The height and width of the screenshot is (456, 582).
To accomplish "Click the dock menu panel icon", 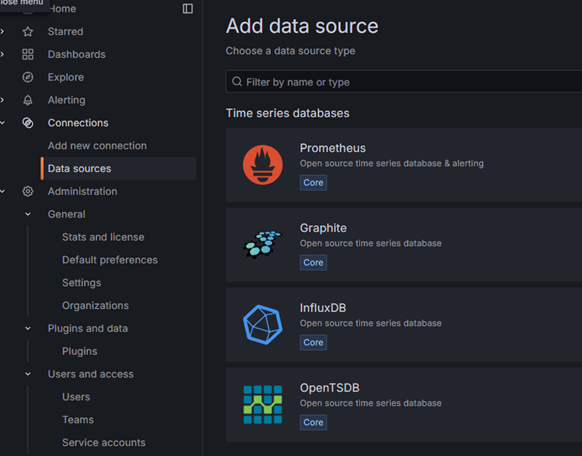I will tap(188, 9).
